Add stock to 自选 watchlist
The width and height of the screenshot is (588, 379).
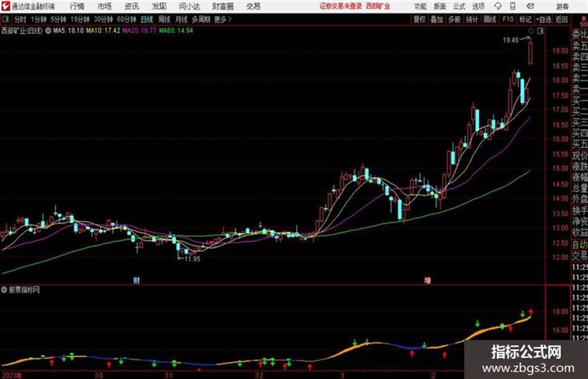coord(543,19)
